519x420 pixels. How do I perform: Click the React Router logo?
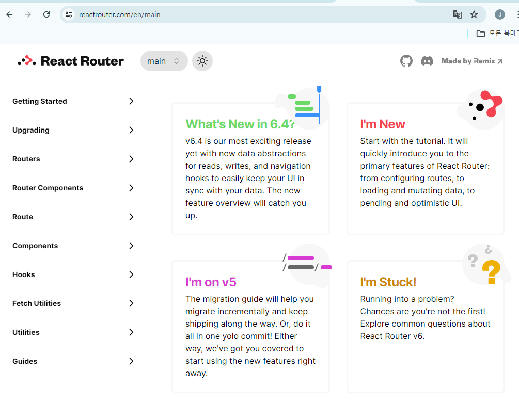click(71, 61)
